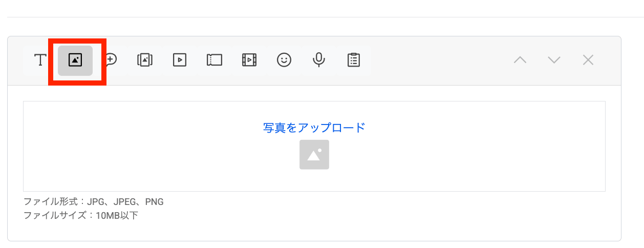
Task: Select the image carousel message icon
Action: tap(145, 60)
